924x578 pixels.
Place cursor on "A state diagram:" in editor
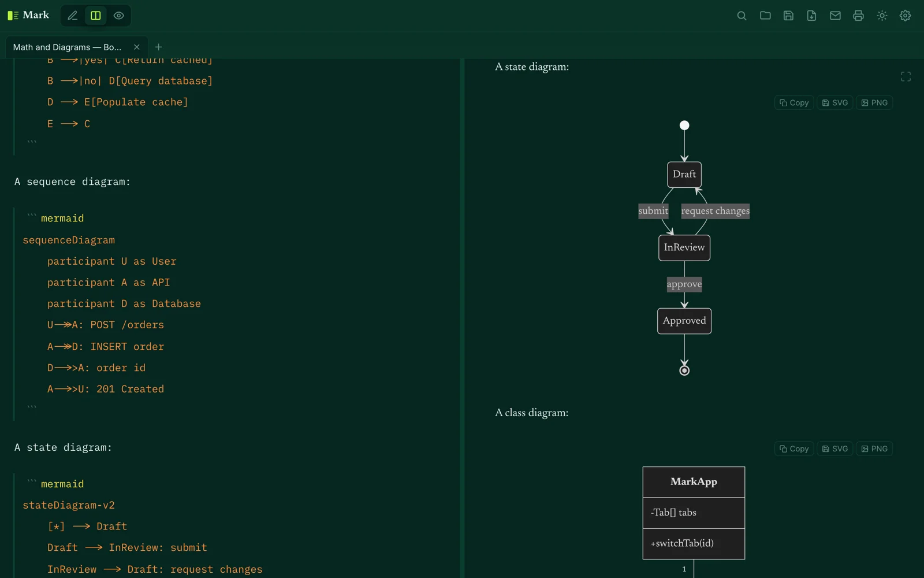[x=63, y=448]
